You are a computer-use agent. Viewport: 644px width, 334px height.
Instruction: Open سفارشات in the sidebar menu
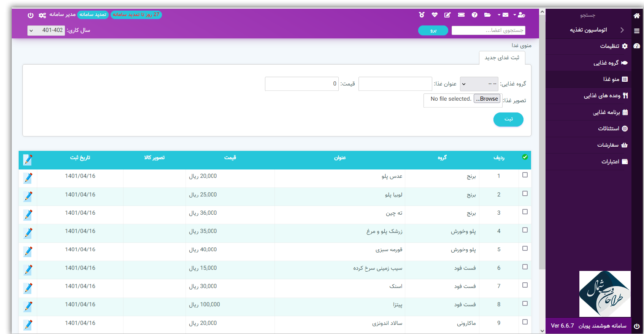pos(611,145)
